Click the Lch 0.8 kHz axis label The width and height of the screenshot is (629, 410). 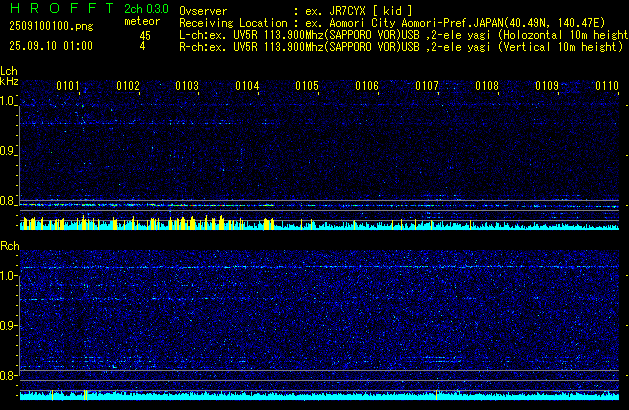click(7, 201)
